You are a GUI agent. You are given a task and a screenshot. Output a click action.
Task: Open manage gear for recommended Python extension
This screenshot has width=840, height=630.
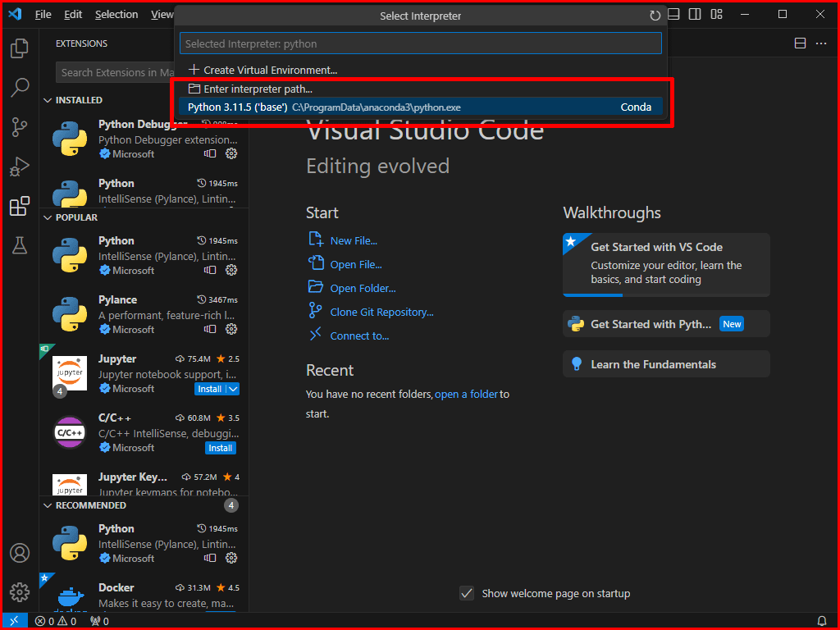click(231, 558)
